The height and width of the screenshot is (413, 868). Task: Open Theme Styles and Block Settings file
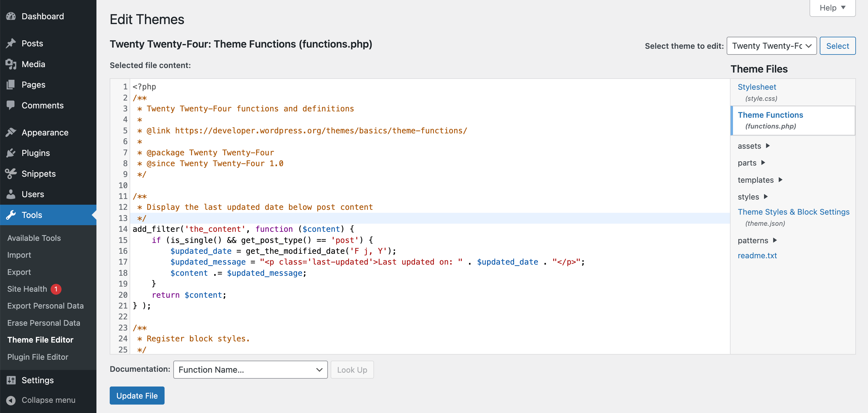pos(793,212)
